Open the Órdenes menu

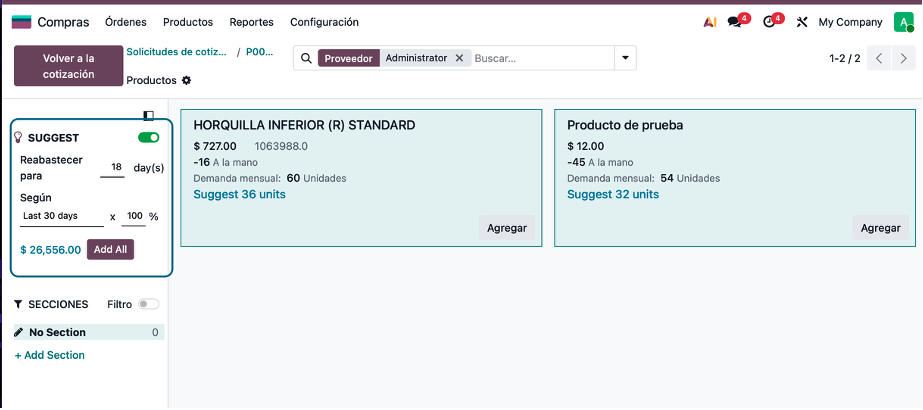pyautogui.click(x=125, y=22)
